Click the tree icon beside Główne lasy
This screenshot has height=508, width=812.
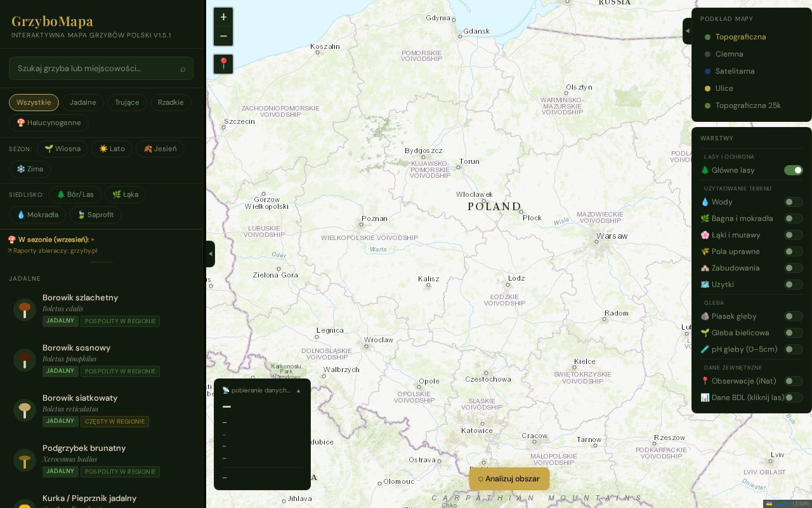coord(705,170)
